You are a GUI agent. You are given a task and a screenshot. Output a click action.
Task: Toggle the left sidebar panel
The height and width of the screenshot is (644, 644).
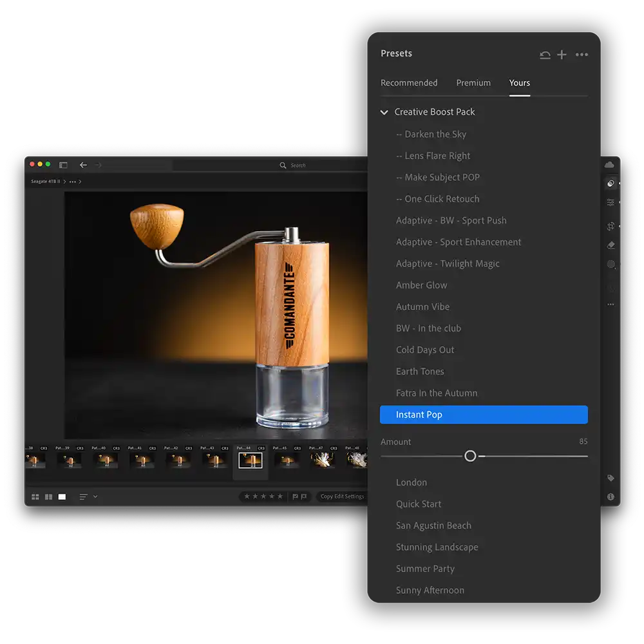pyautogui.click(x=63, y=166)
